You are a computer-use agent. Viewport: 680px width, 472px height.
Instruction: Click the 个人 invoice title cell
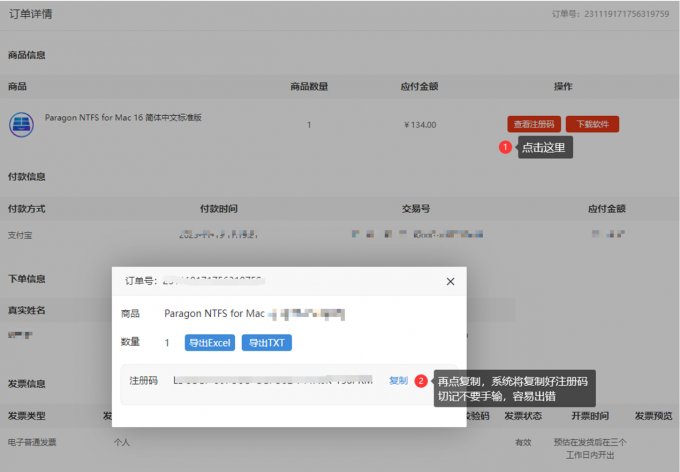point(122,442)
